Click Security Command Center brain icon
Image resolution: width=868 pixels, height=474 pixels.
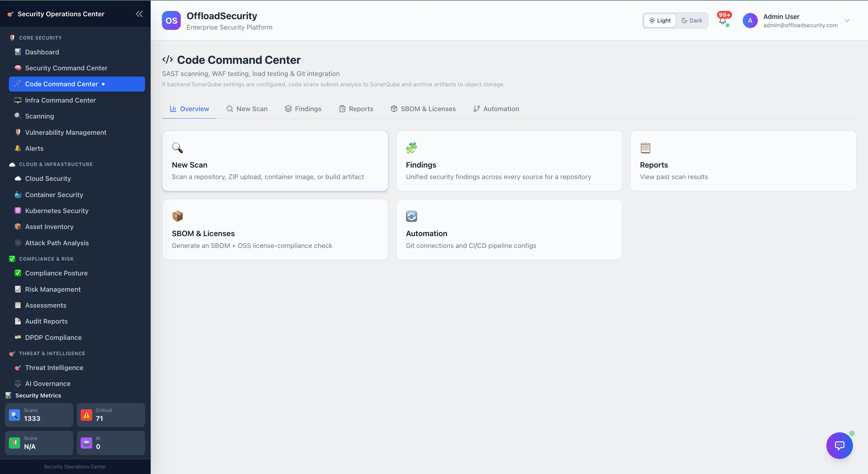18,68
